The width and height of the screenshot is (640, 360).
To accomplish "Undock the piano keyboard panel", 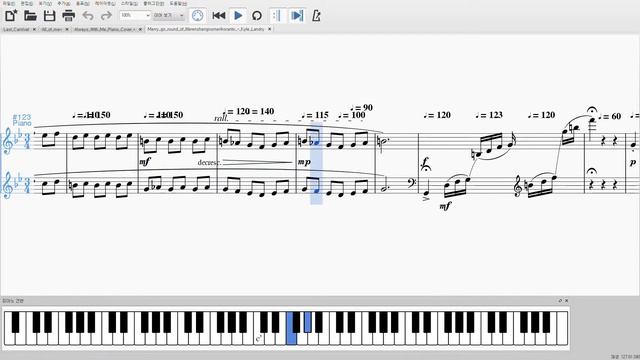I will point(560,301).
